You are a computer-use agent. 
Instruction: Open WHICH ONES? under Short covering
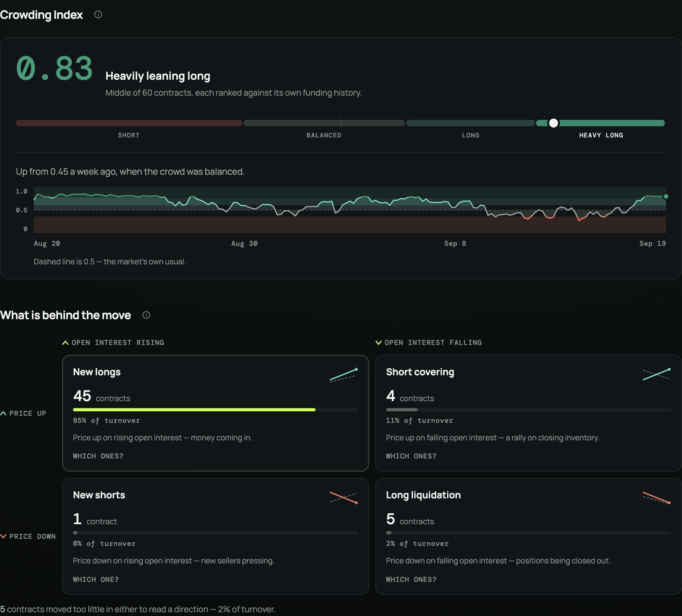pos(411,456)
